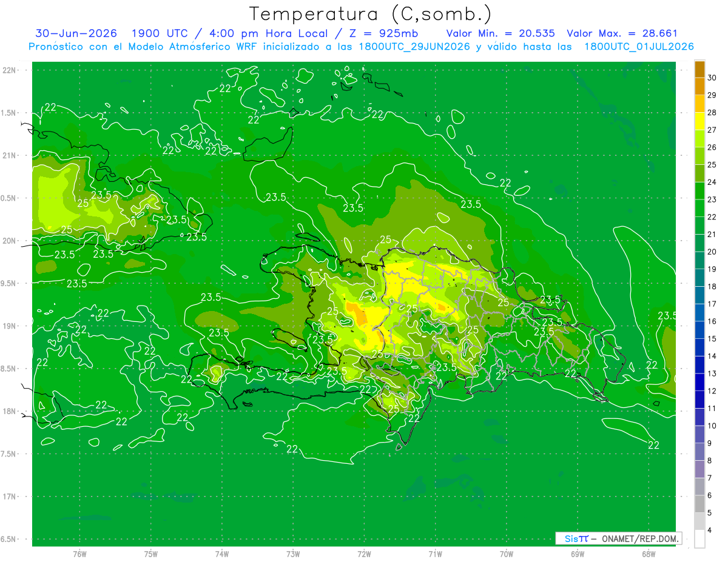Click the colorbar legend label '30'

coord(712,77)
